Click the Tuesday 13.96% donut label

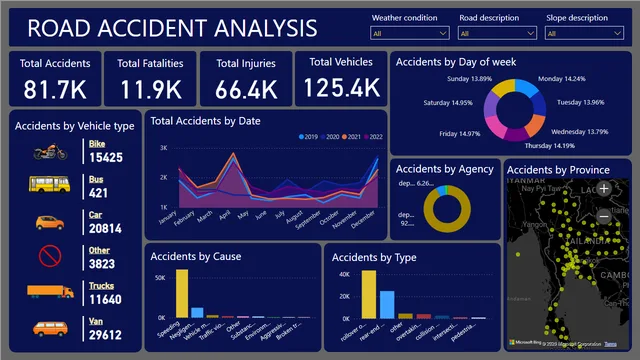tap(580, 102)
